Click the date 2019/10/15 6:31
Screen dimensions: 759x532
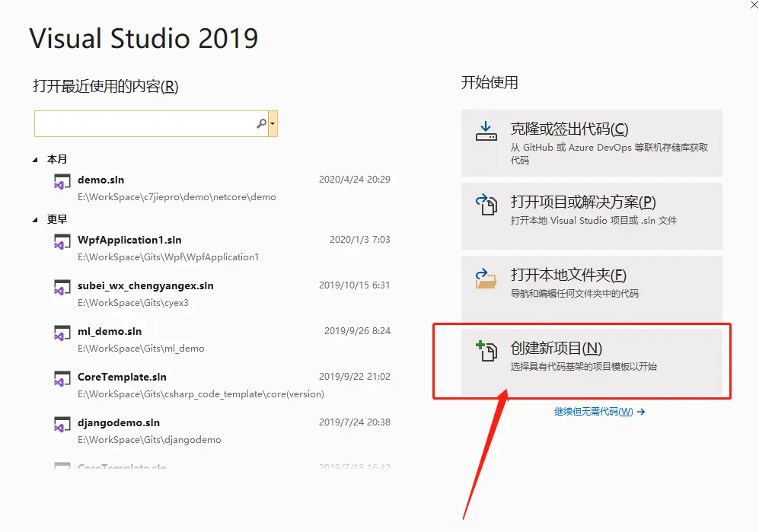[355, 285]
